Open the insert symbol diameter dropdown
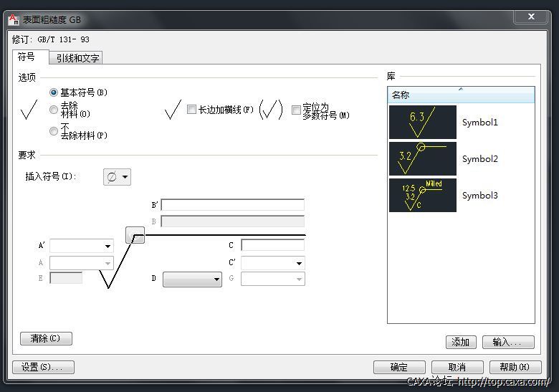Image resolution: width=559 pixels, height=392 pixels. click(118, 177)
